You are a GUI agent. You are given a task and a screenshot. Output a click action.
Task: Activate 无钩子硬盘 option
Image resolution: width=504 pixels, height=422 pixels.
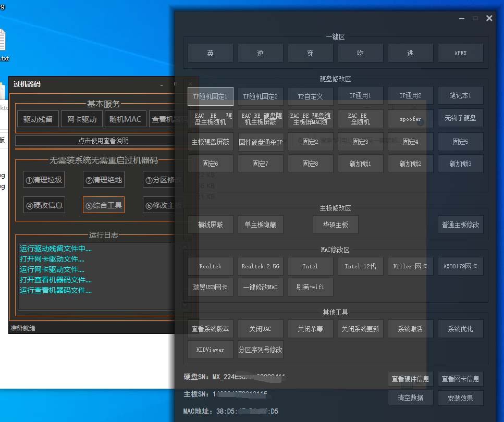[x=461, y=118]
